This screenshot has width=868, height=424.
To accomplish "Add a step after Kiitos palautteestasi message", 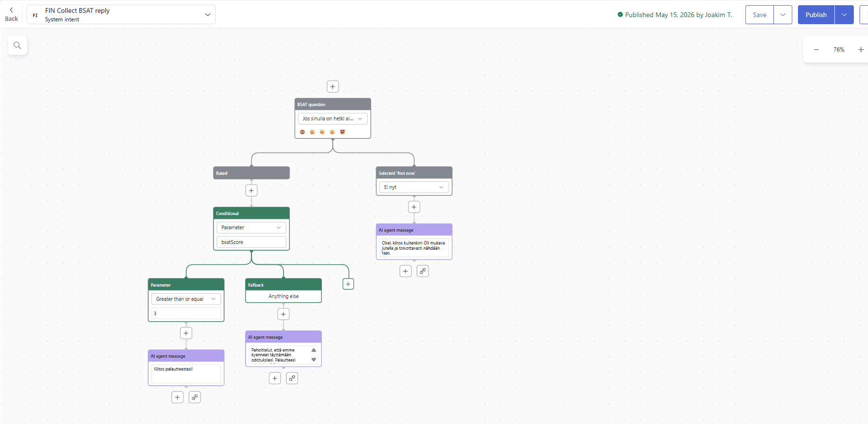I will [177, 397].
